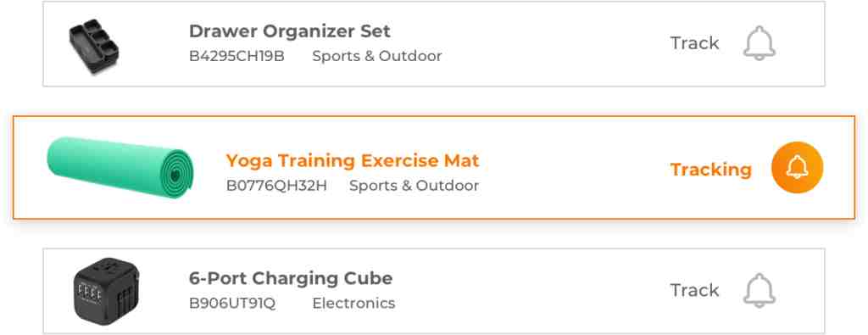Image resolution: width=868 pixels, height=335 pixels.
Task: Click the Sports & Outdoor category under Yoga Mat
Action: click(x=414, y=186)
